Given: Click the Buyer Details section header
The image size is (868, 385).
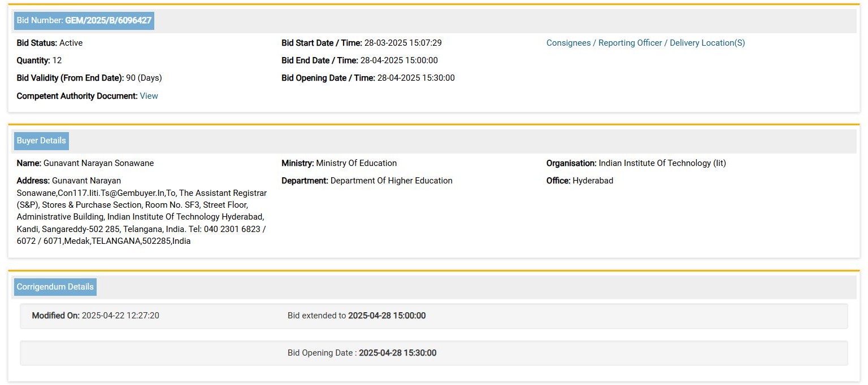Looking at the screenshot, I should [x=41, y=141].
